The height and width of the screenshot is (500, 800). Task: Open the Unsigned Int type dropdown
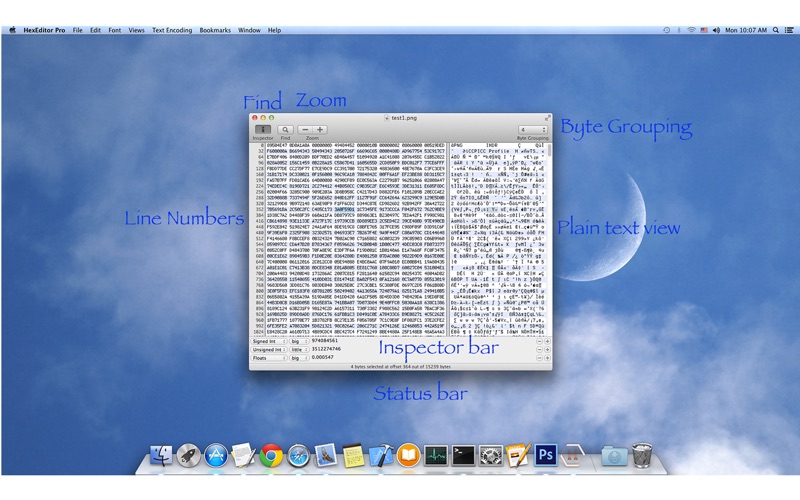tap(268, 349)
